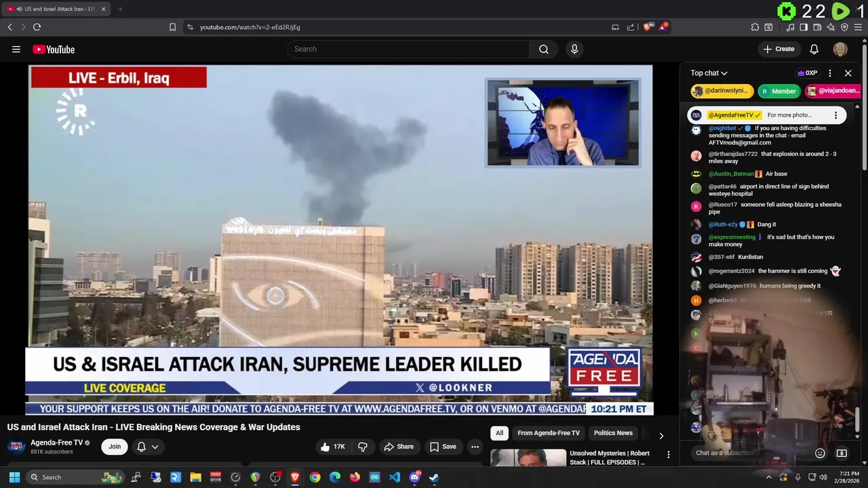Open @viajandoan super chat chip

tap(833, 91)
